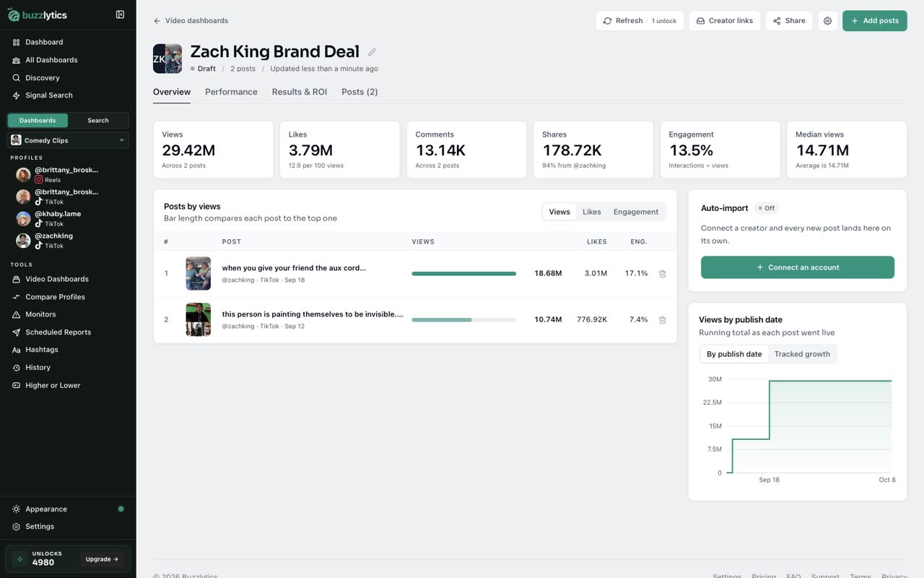Sort posts by Likes
The height and width of the screenshot is (578, 924).
click(592, 212)
